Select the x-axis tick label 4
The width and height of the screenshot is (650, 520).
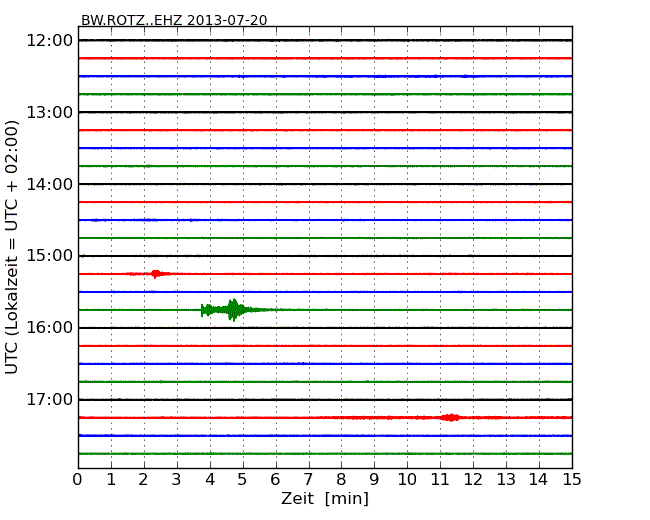(x=210, y=480)
